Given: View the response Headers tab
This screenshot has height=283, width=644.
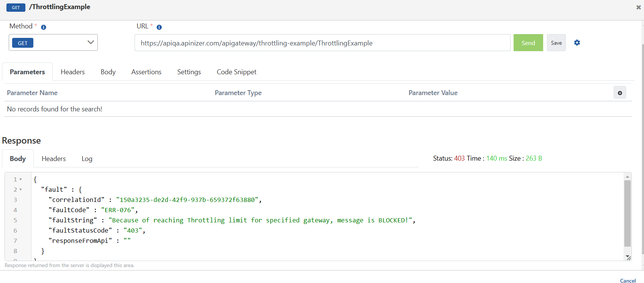Looking at the screenshot, I should [54, 159].
